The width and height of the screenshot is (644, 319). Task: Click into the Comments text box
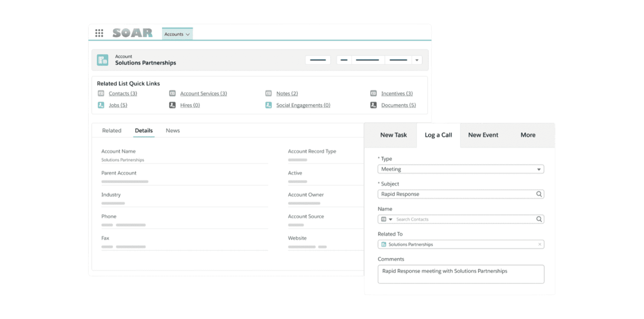pos(460,274)
